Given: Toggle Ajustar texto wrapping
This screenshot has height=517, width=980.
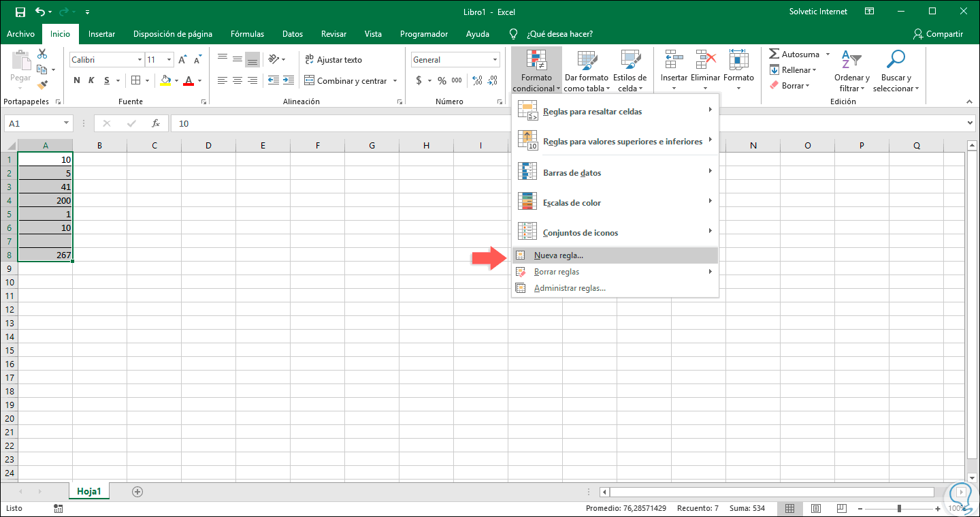Looking at the screenshot, I should click(333, 59).
